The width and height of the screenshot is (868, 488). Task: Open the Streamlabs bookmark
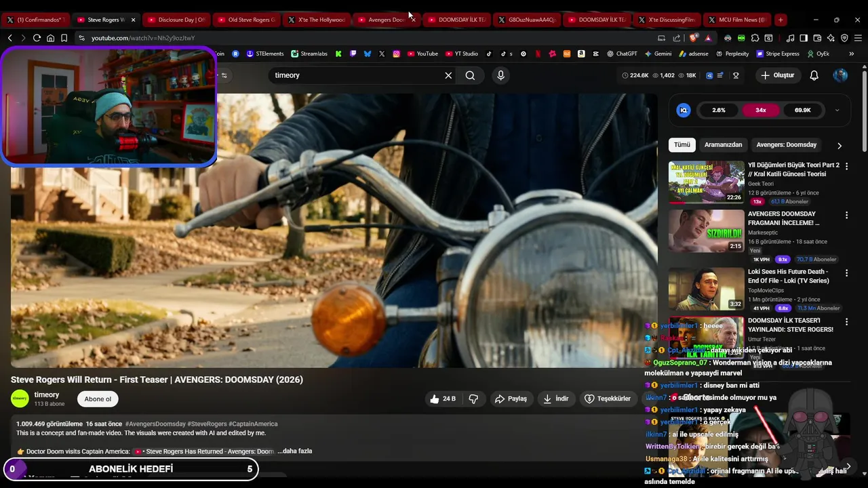click(x=309, y=54)
